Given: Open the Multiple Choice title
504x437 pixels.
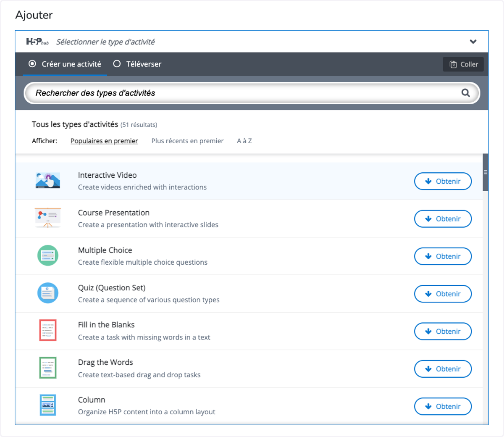Looking at the screenshot, I should [105, 250].
